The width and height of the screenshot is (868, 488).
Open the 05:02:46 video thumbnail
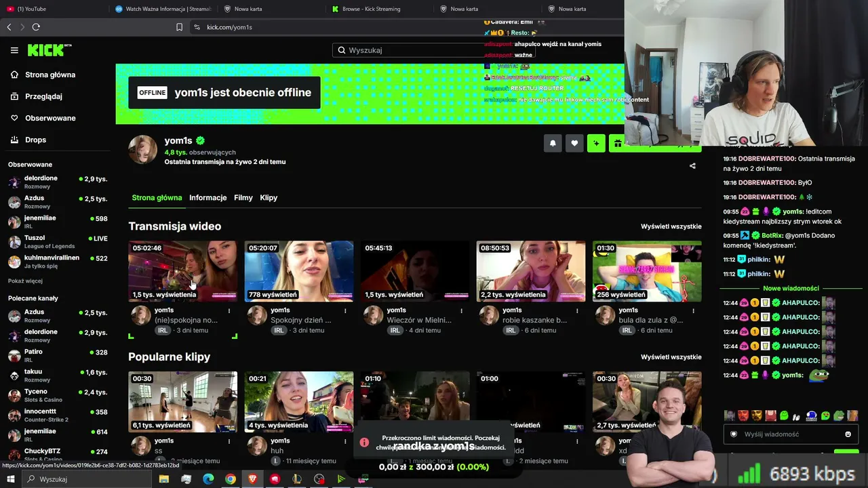[x=183, y=271]
